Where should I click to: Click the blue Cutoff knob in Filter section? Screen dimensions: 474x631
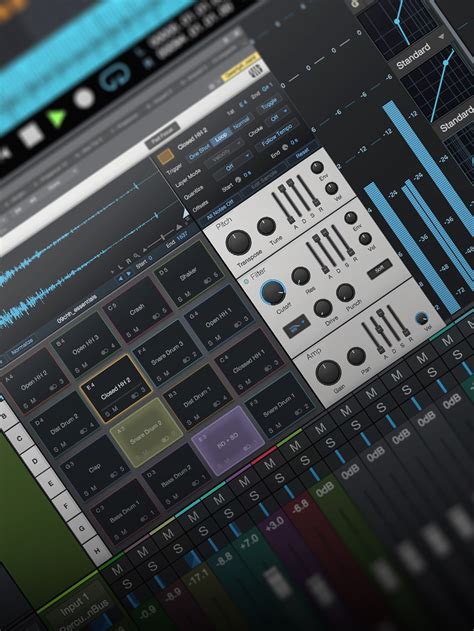pos(273,292)
